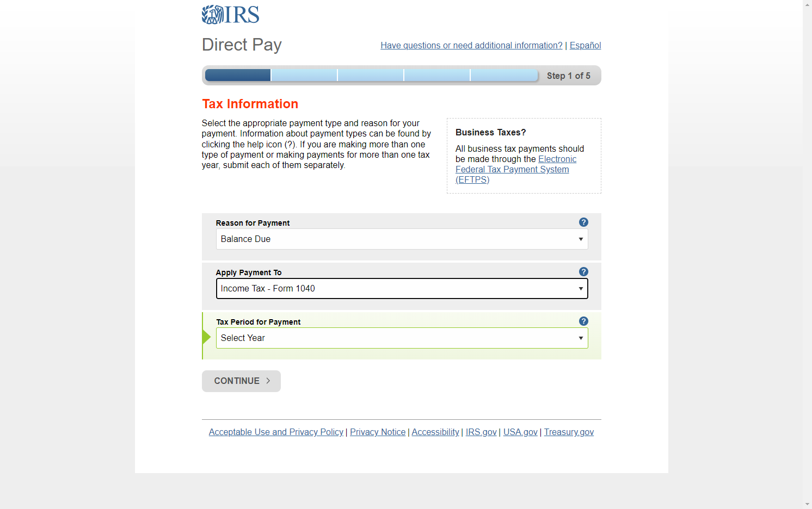Image resolution: width=812 pixels, height=509 pixels.
Task: Click the IRS logo
Action: [x=230, y=15]
